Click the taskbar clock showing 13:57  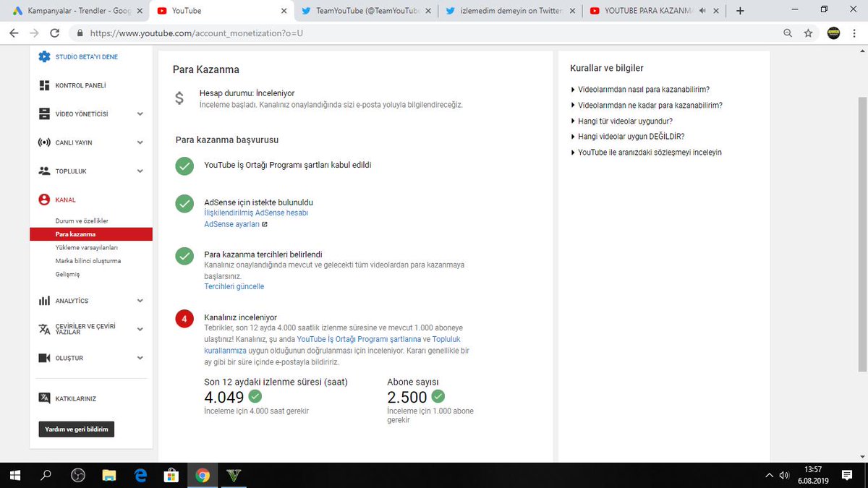pyautogui.click(x=815, y=475)
